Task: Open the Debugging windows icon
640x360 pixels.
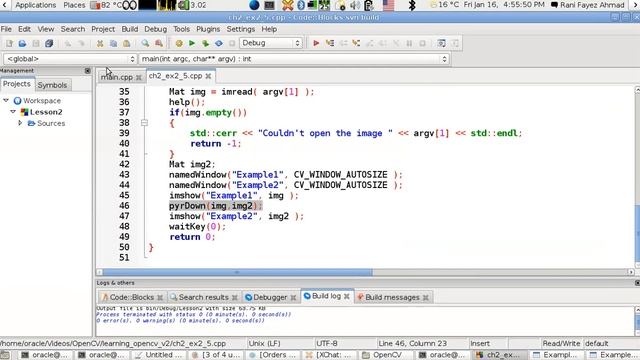Action: pyautogui.click(x=441, y=43)
